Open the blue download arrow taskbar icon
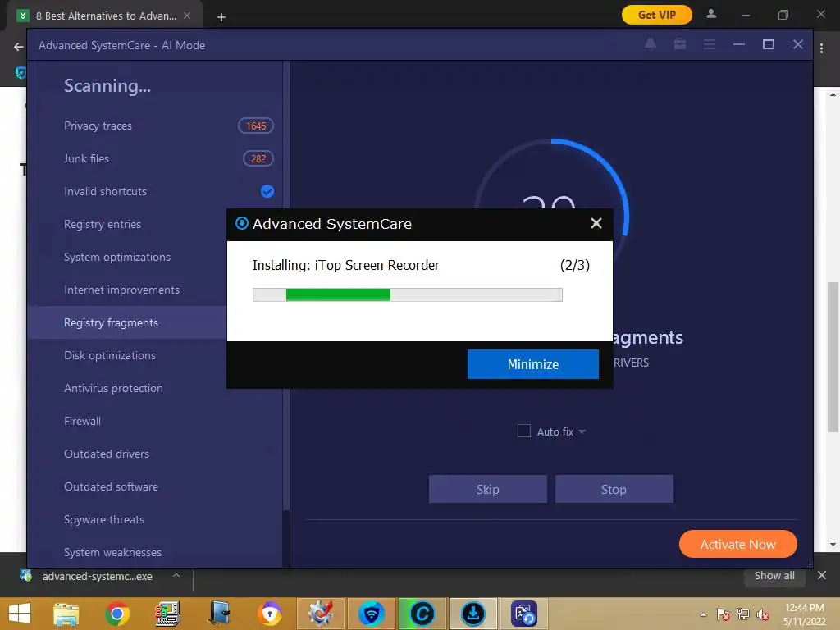Screen dimensions: 840x630 click(473, 614)
